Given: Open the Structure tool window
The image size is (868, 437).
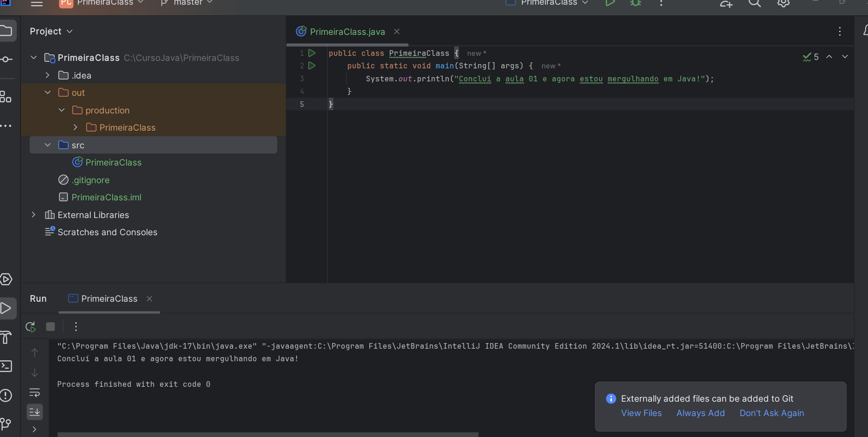Looking at the screenshot, I should pyautogui.click(x=6, y=97).
